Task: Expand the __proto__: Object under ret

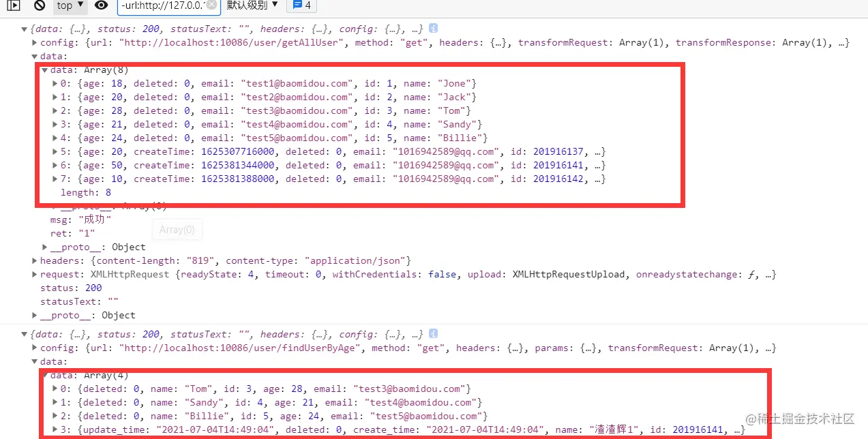Action: tap(45, 247)
